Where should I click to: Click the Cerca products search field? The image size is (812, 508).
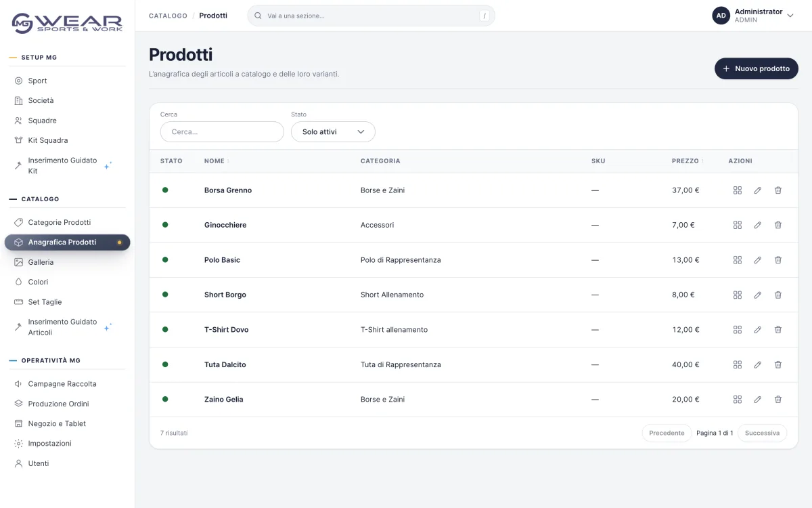pos(222,132)
